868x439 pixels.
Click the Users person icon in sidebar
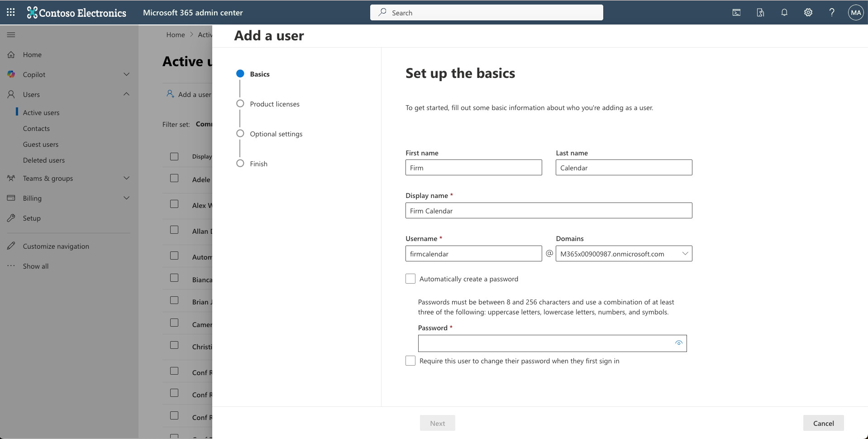tap(11, 94)
